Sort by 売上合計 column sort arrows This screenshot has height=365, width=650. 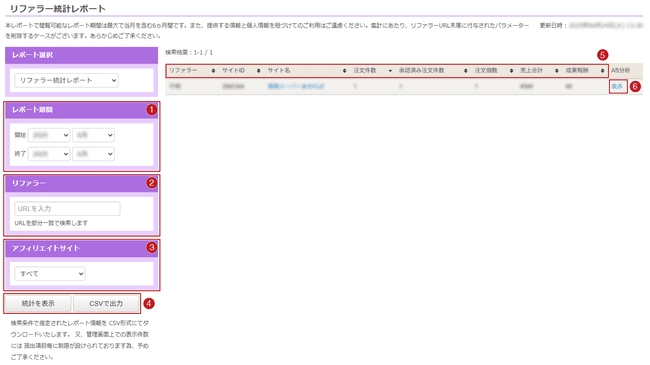557,71
